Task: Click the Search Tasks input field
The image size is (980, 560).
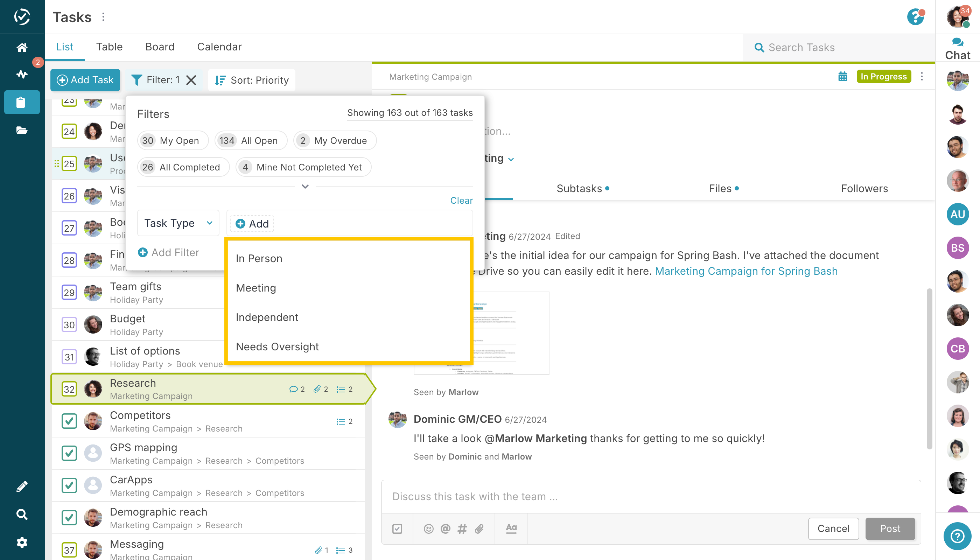Action: coord(839,47)
